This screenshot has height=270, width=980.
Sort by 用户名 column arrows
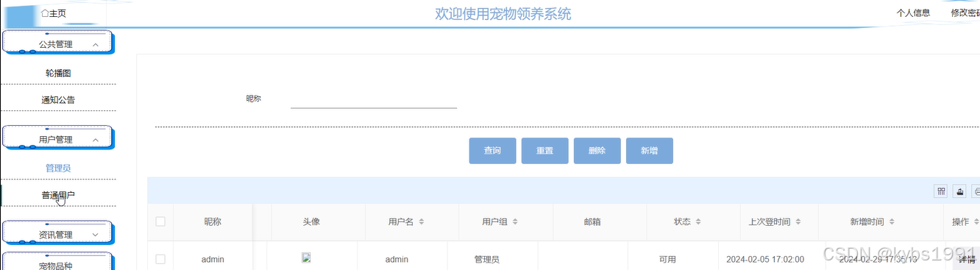422,222
